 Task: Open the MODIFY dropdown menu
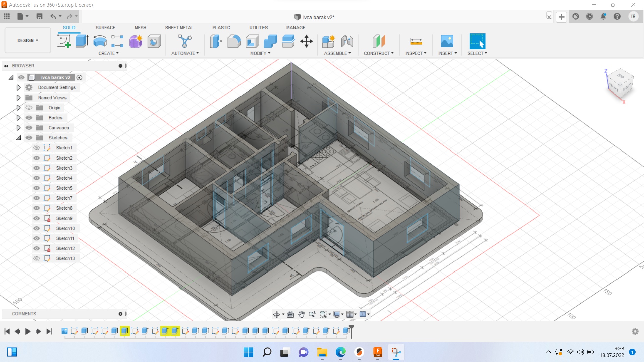coord(260,53)
